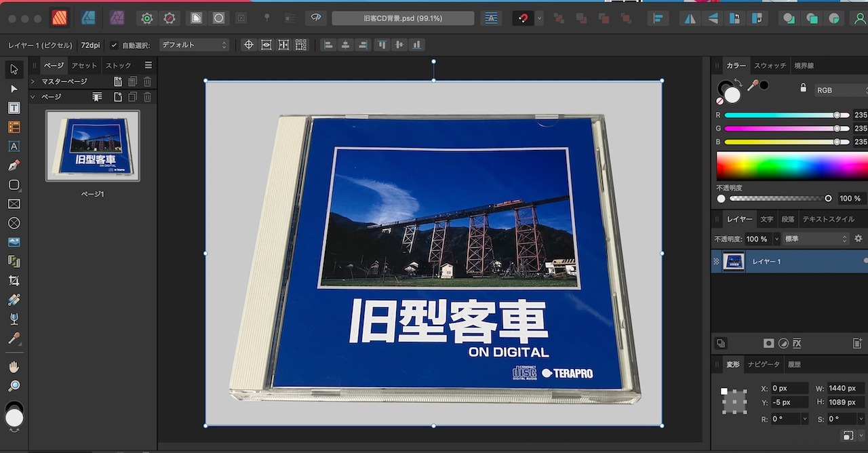Select the Pen tool in the toolbar

point(14,165)
